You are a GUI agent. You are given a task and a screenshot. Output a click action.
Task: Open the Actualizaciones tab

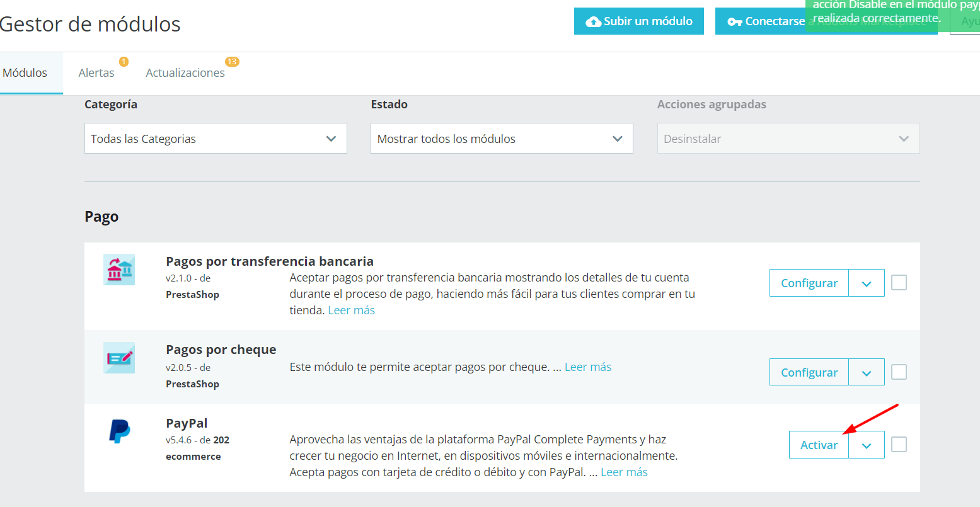185,73
